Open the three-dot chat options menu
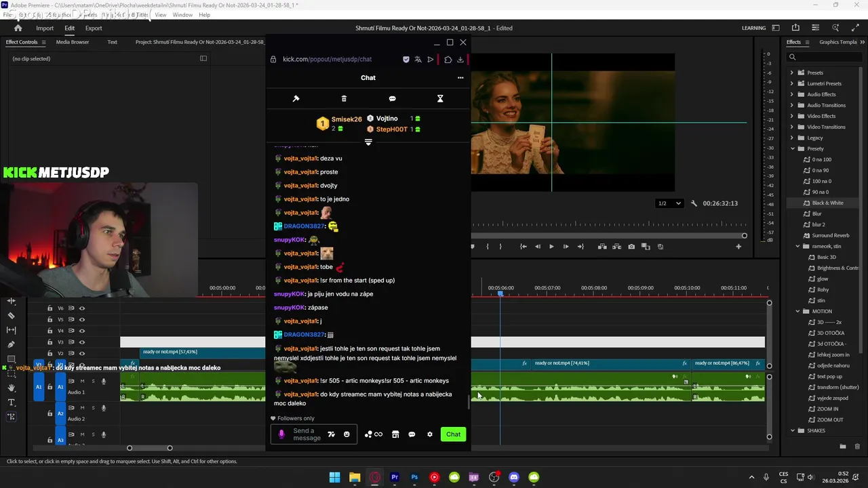The image size is (868, 488). (460, 77)
